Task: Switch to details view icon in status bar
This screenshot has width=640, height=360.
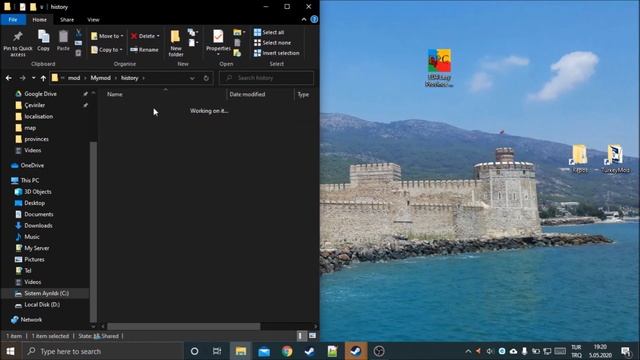Action: (300, 336)
